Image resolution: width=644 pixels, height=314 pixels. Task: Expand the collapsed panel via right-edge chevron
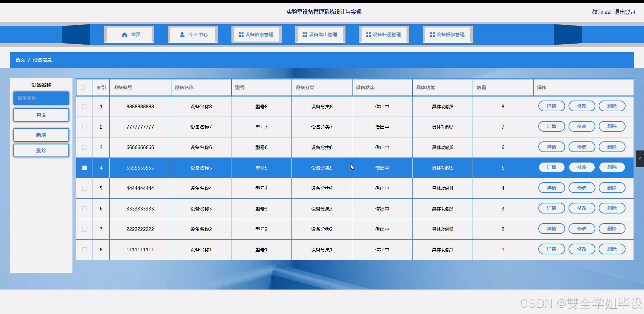[640, 159]
